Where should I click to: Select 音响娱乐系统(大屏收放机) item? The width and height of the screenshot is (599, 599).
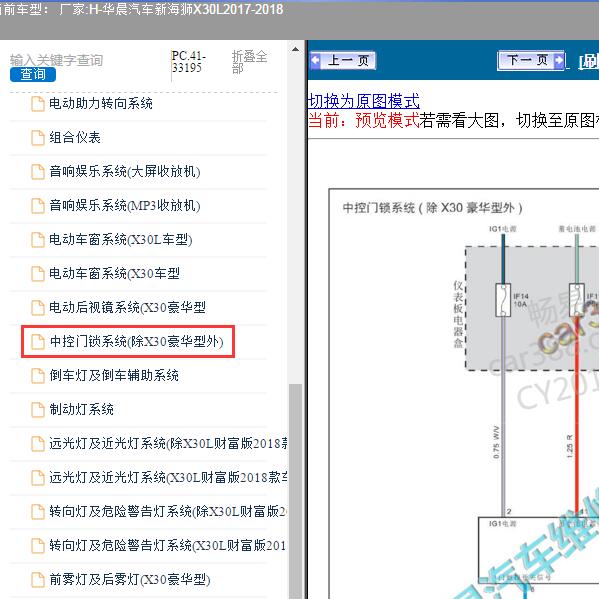tap(125, 172)
